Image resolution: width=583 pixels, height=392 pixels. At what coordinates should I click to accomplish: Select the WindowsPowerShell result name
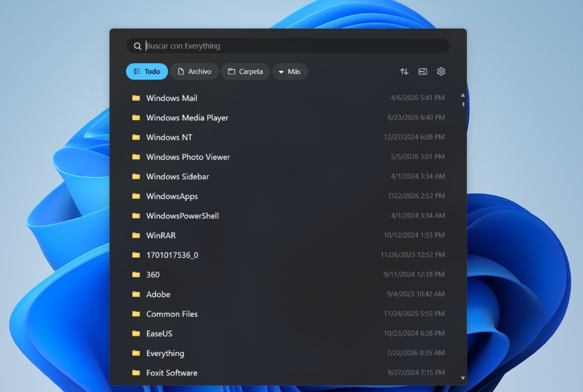(x=182, y=216)
